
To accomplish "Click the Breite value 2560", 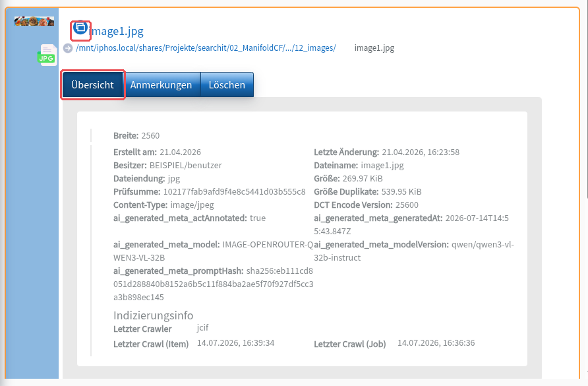I will [x=150, y=135].
